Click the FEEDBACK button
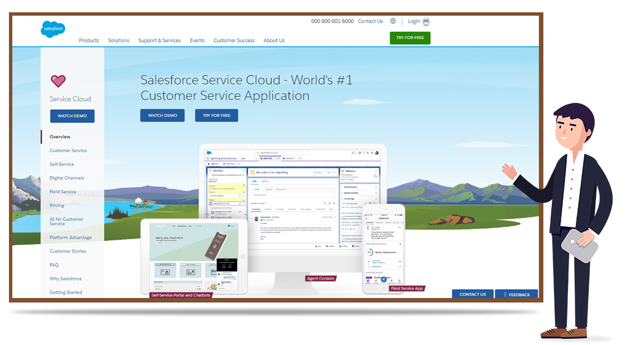Screen dimensions: 644x345 click(x=517, y=294)
